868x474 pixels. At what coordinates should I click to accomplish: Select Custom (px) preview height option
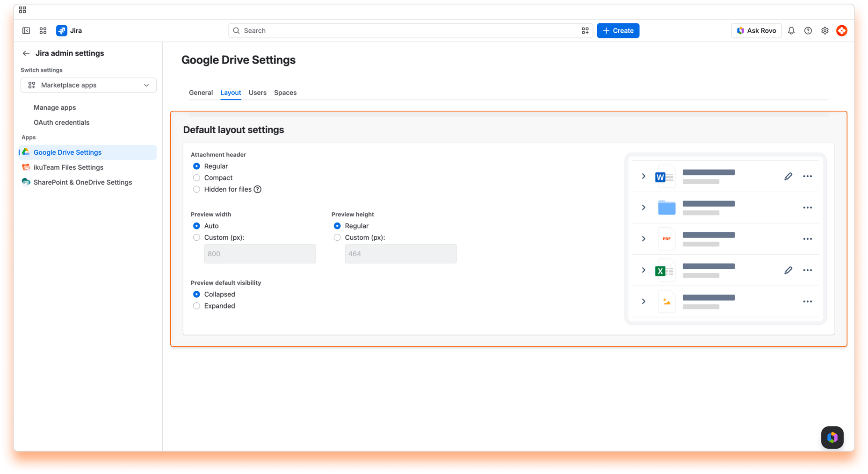point(337,237)
